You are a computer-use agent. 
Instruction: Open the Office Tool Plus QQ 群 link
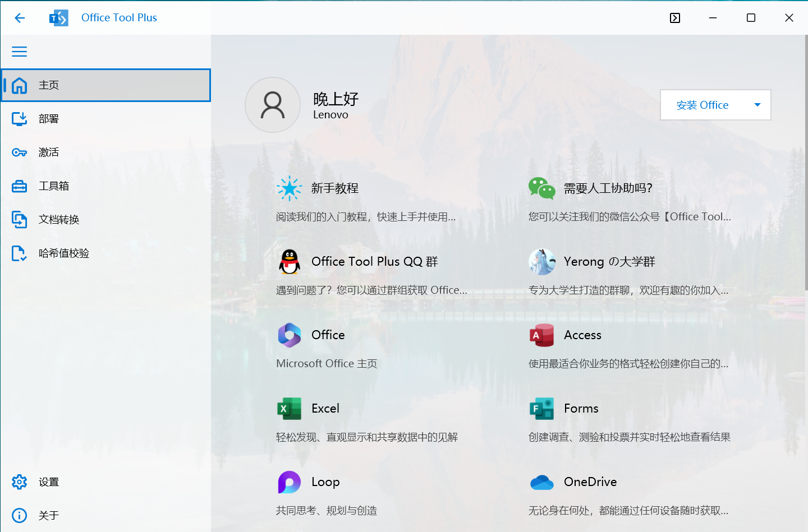click(375, 262)
